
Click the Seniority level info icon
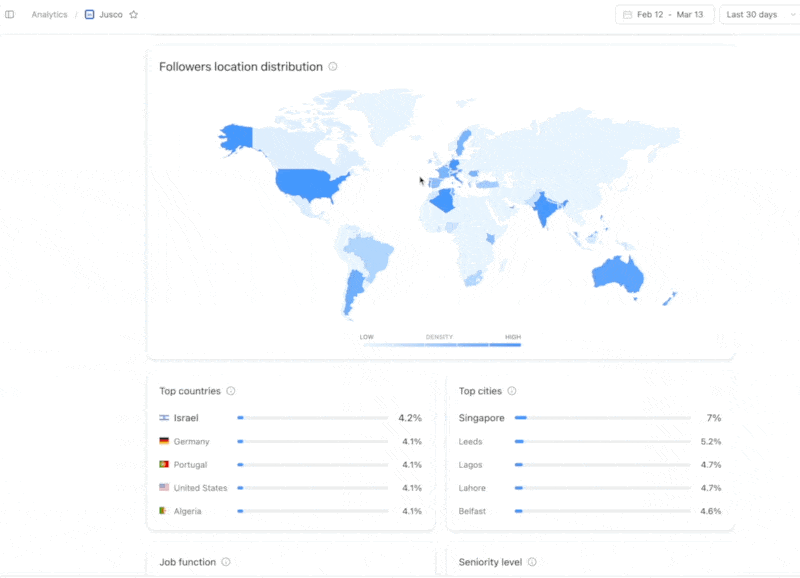532,562
